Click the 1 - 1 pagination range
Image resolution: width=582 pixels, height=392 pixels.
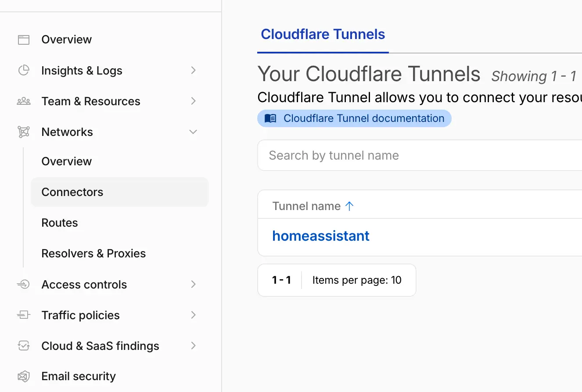(281, 280)
